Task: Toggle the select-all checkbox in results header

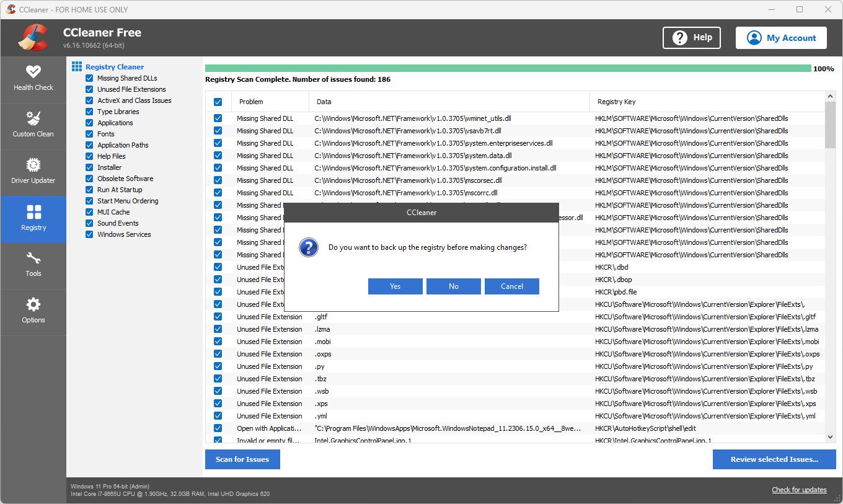Action: pyautogui.click(x=218, y=101)
